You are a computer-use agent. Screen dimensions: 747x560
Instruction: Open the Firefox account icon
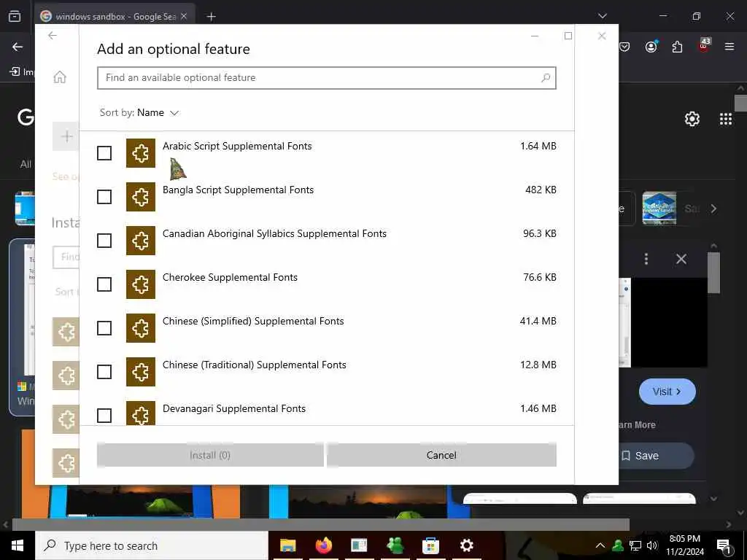tap(651, 46)
